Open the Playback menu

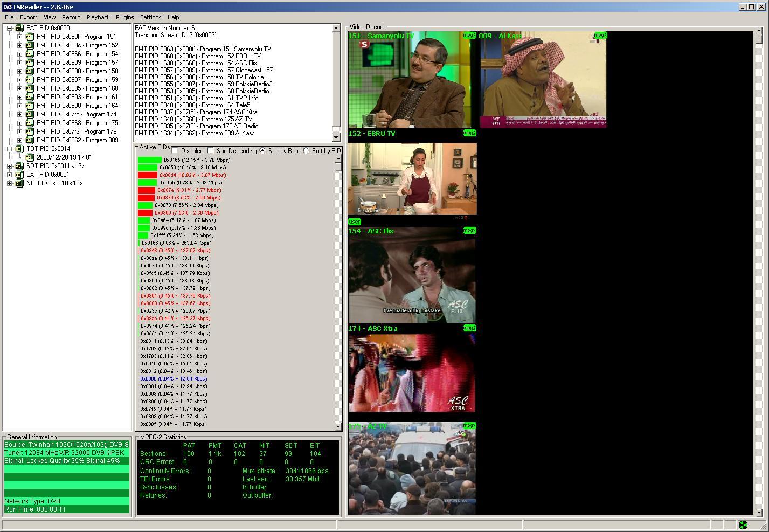click(x=98, y=17)
